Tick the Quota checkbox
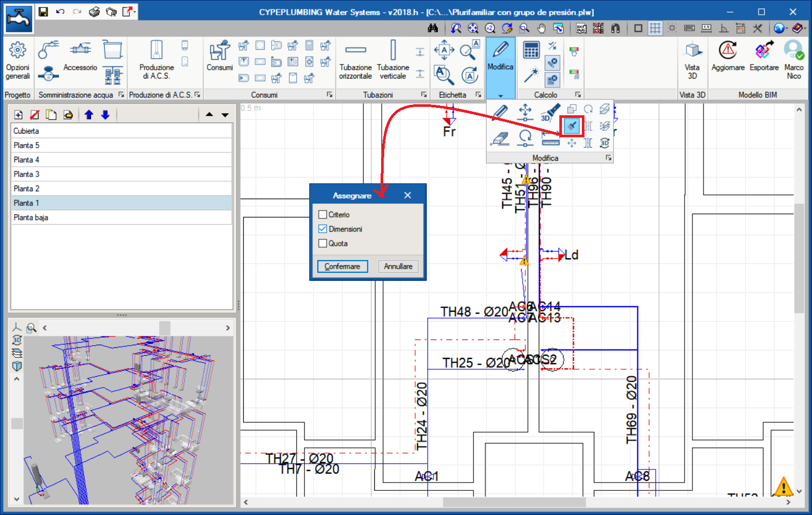The height and width of the screenshot is (515, 812). click(323, 243)
